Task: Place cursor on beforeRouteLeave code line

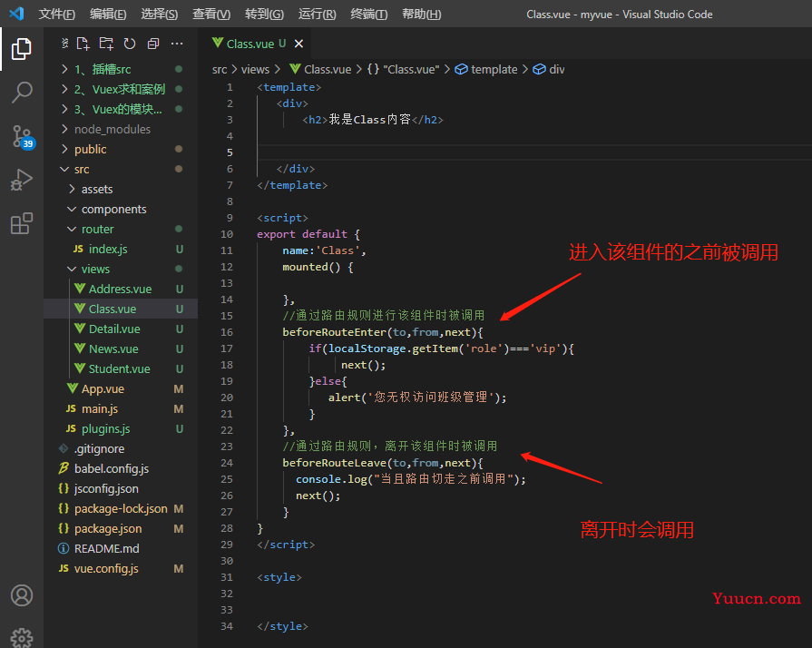Action: coord(383,463)
